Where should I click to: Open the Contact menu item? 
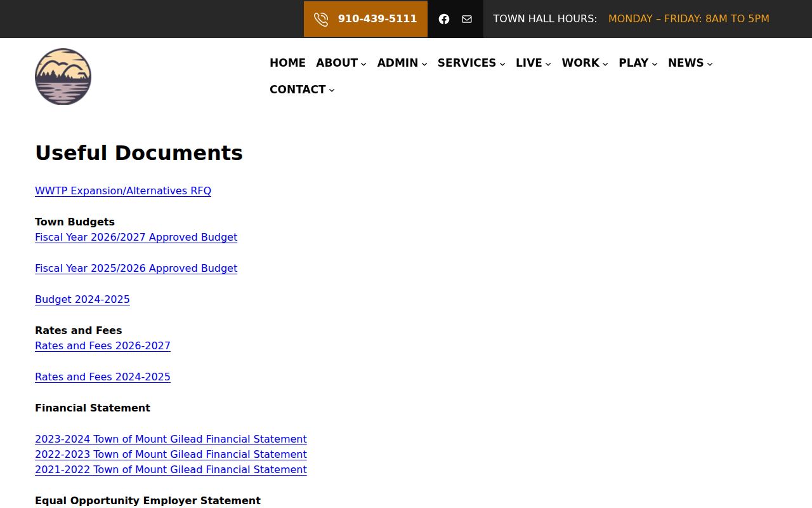click(x=298, y=90)
